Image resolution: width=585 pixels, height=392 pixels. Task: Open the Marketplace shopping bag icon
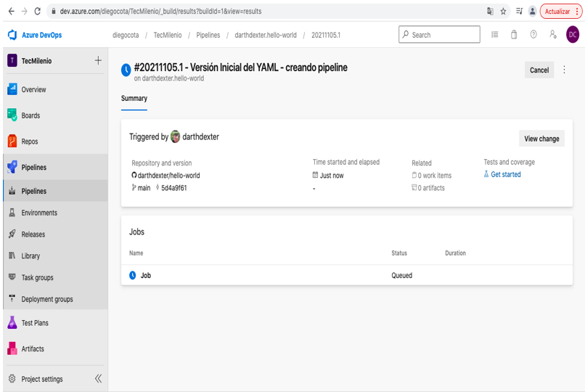click(514, 35)
